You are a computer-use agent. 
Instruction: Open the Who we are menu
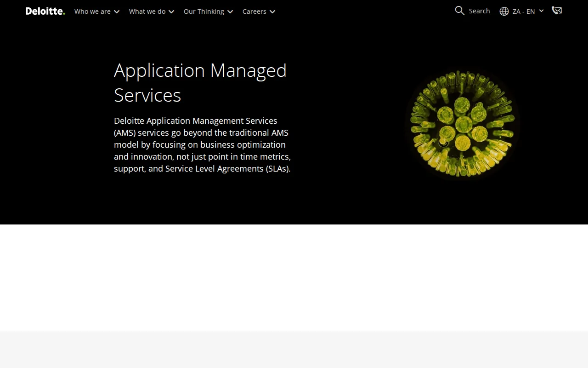(x=92, y=11)
